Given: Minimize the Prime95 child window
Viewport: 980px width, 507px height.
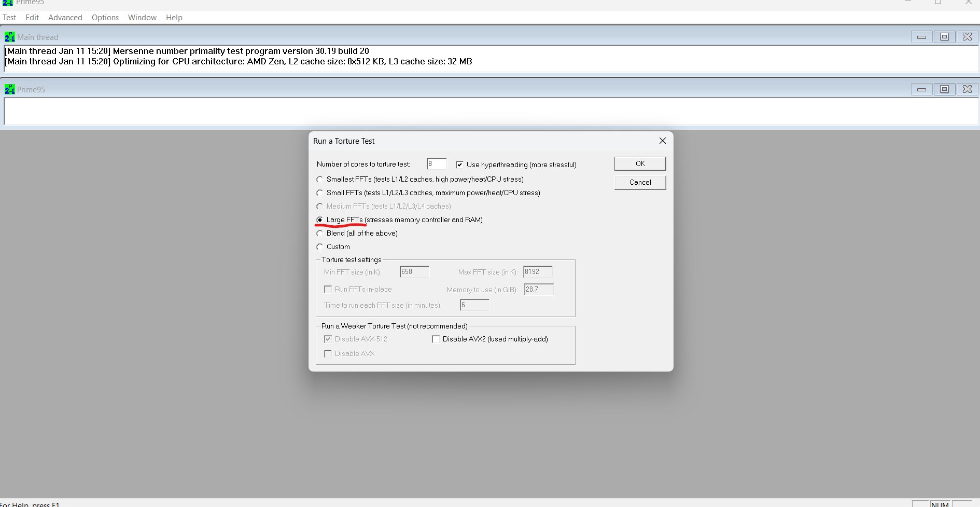Looking at the screenshot, I should click(x=921, y=89).
